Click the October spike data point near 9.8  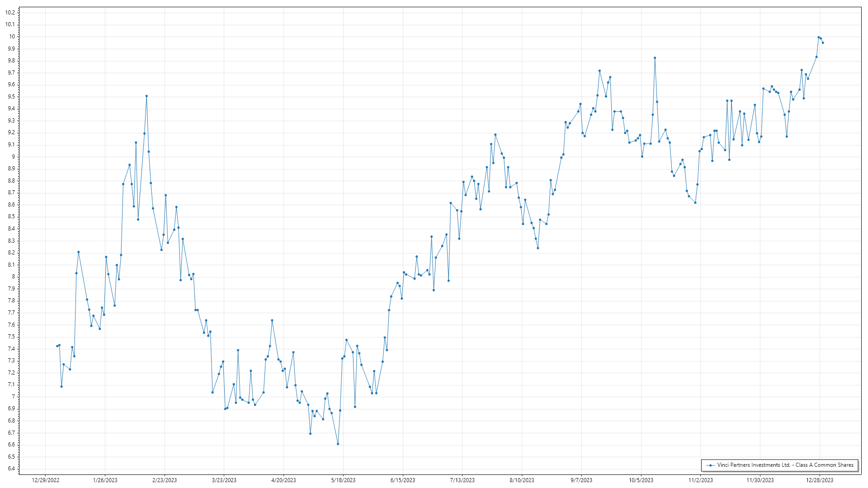(x=655, y=58)
